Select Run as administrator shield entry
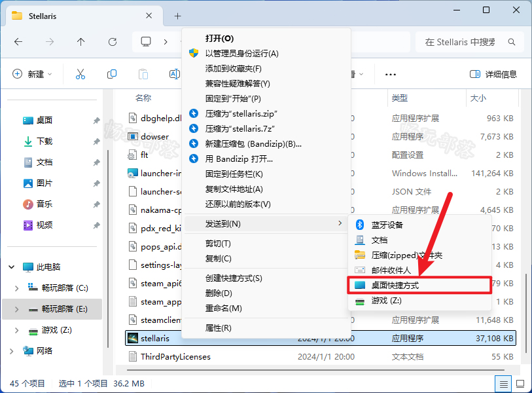This screenshot has height=393, width=532. tap(266, 54)
